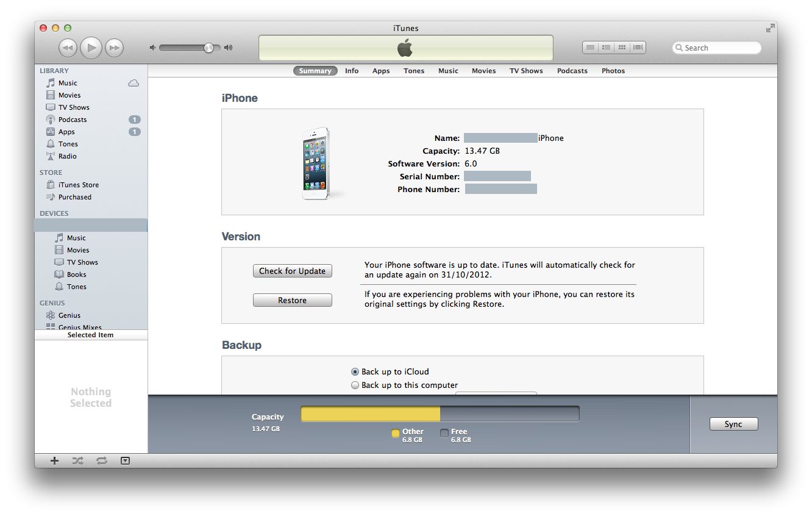Click the volume slider knob
812x516 pixels.
coord(208,48)
